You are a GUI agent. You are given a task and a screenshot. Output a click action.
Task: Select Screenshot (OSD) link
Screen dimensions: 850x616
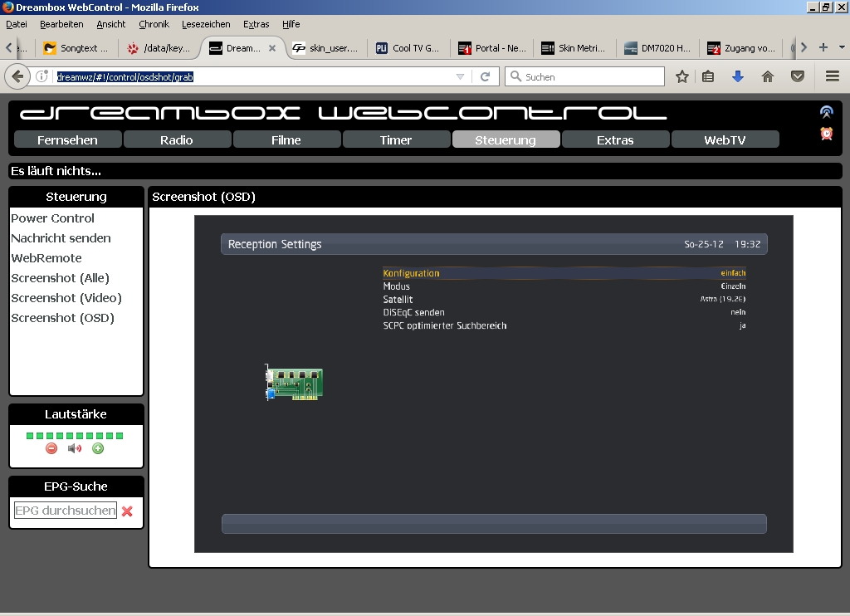click(63, 318)
